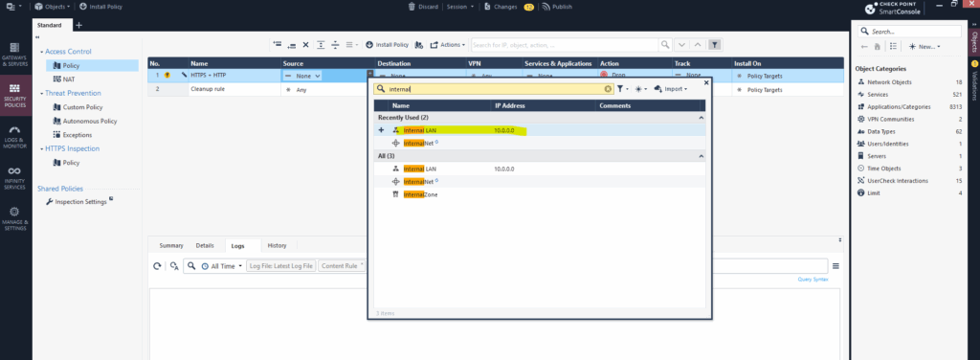
Task: Open Actions dropdown in toolbar
Action: [448, 45]
